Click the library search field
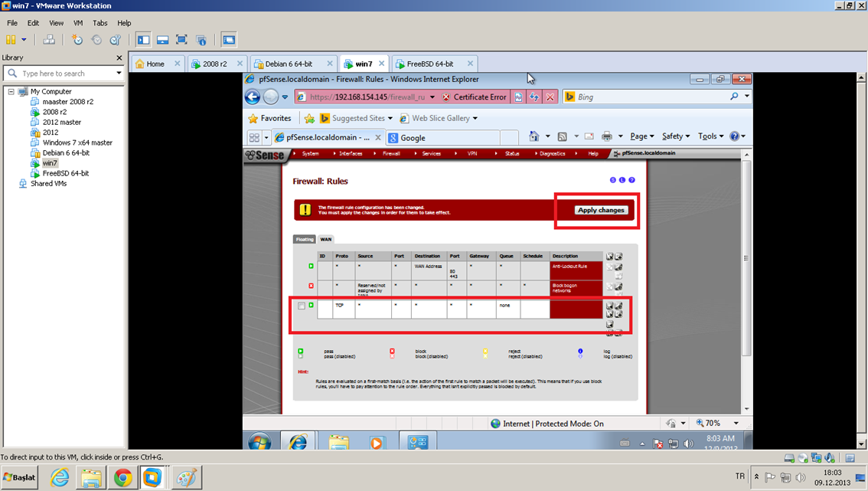The image size is (868, 491). click(64, 73)
